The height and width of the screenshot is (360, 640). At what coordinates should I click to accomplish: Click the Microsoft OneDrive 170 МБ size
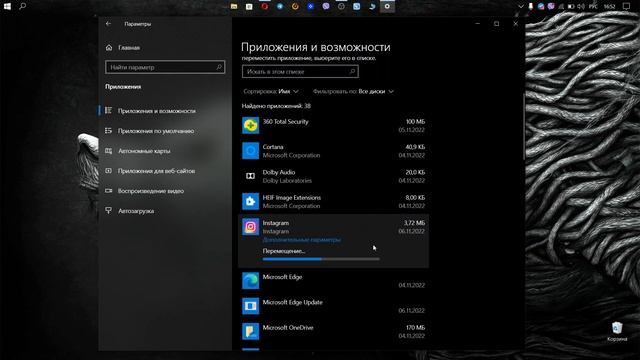(415, 327)
